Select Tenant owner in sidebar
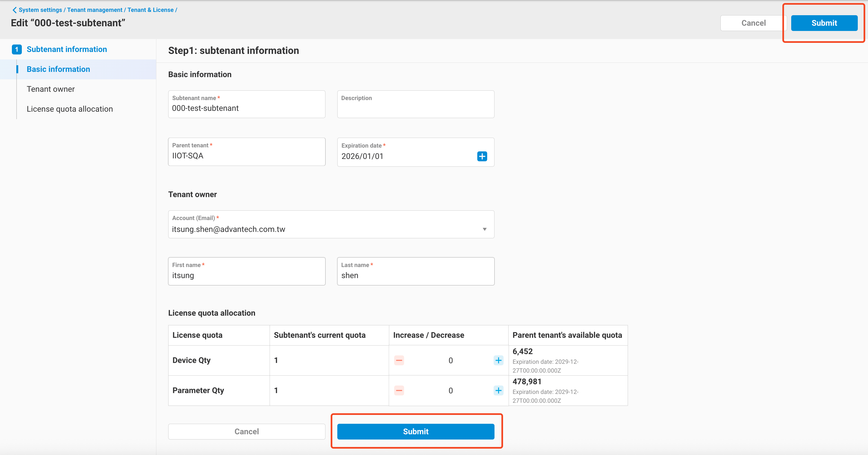This screenshot has width=868, height=455. 51,89
